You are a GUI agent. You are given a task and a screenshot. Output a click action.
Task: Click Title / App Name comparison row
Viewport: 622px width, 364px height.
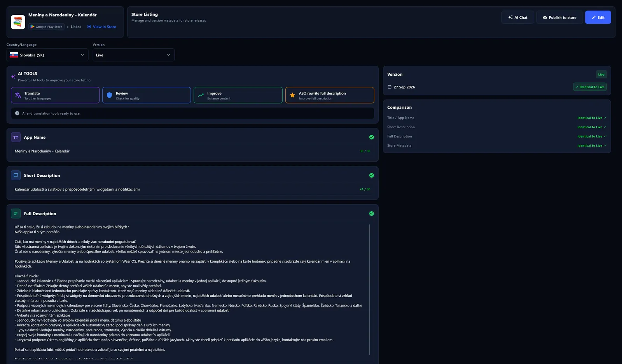[x=497, y=118]
